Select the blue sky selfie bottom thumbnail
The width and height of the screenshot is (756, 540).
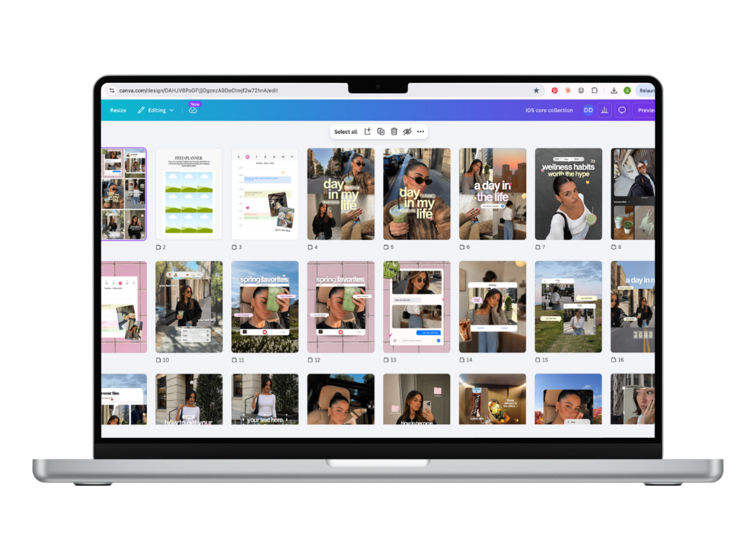[569, 399]
